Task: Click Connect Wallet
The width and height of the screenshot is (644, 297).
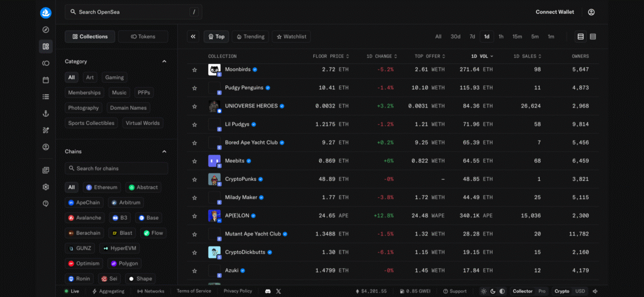Action: coord(555,12)
